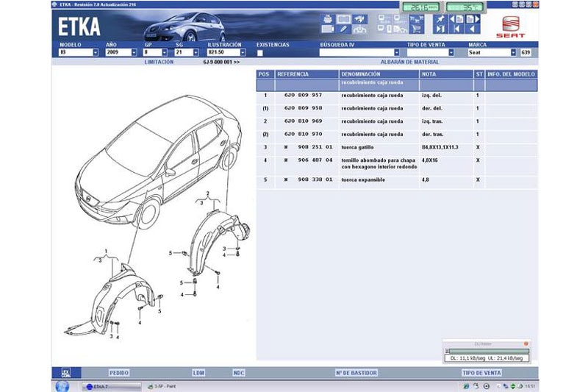Click the Nº de Bastidor button
This screenshot has width=588, height=392.
tap(356, 373)
